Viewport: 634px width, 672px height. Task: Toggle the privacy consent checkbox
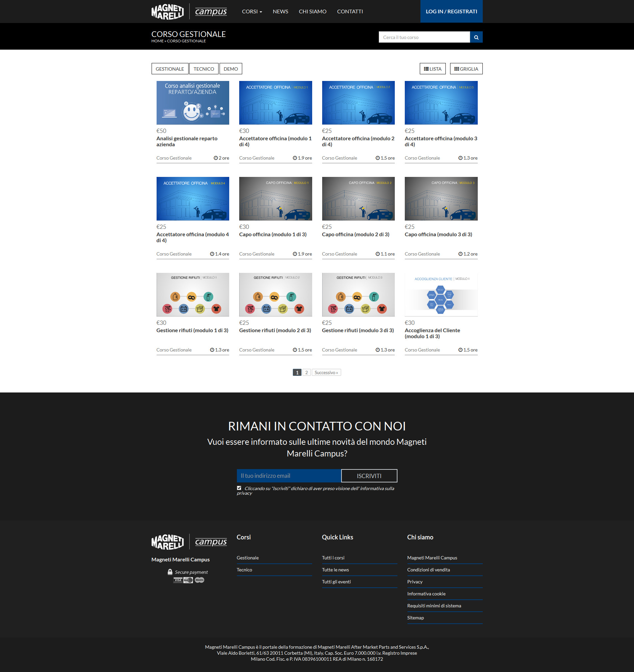(239, 488)
